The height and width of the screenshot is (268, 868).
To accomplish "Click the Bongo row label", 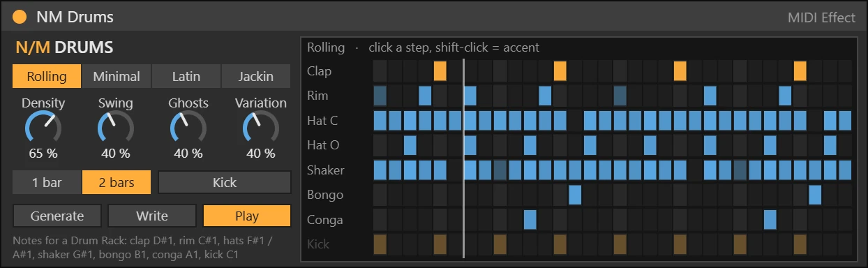I will tap(325, 195).
